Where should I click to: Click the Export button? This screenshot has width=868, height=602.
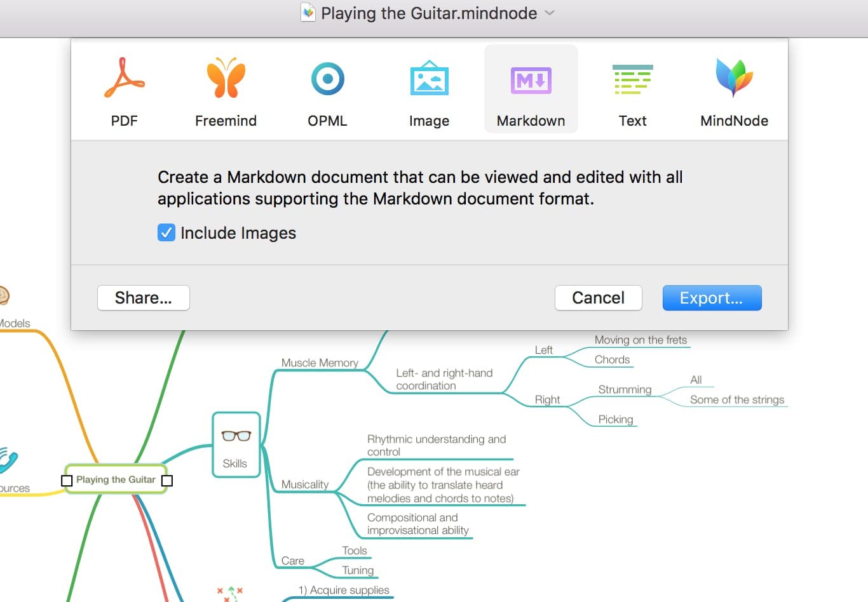712,298
